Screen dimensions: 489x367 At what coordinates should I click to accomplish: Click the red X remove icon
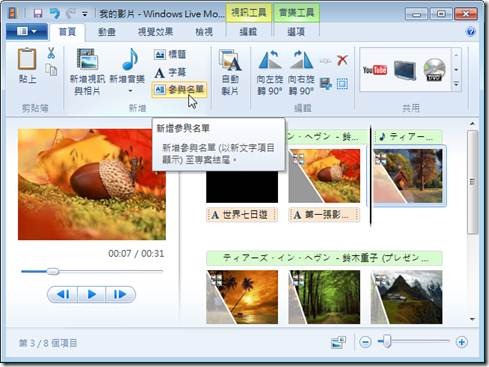[342, 60]
